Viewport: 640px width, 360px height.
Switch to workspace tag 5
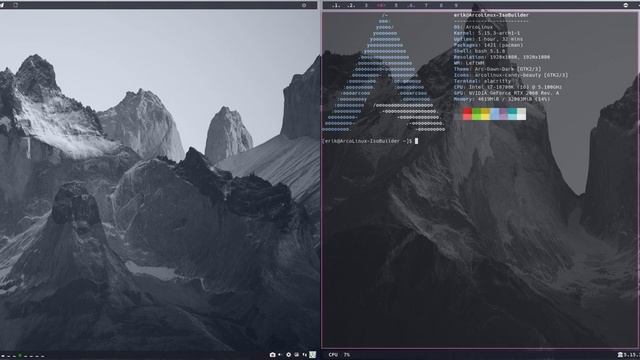click(x=396, y=6)
